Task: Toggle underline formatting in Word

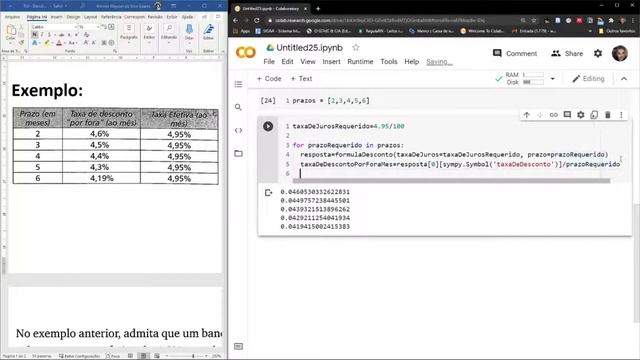Action: coord(49,35)
